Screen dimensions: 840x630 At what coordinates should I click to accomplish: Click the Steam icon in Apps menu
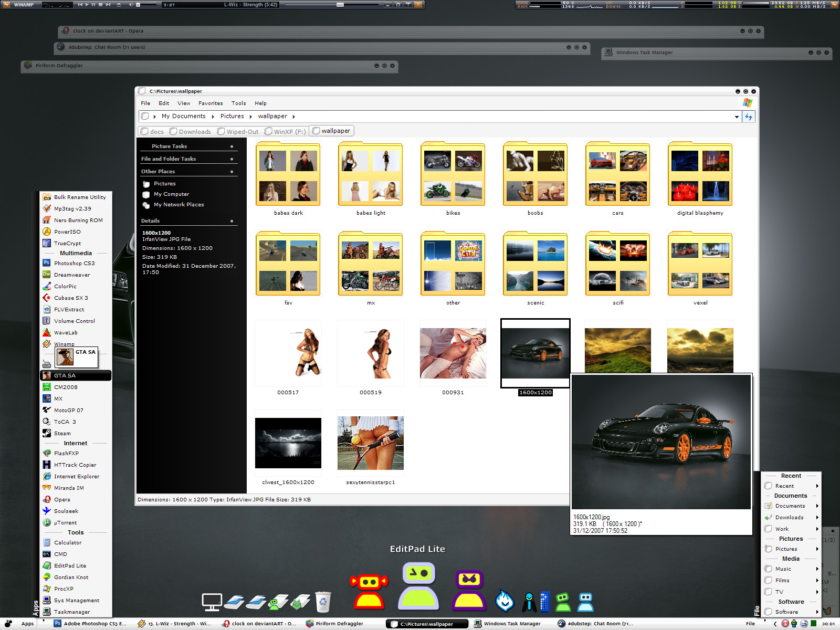click(47, 434)
